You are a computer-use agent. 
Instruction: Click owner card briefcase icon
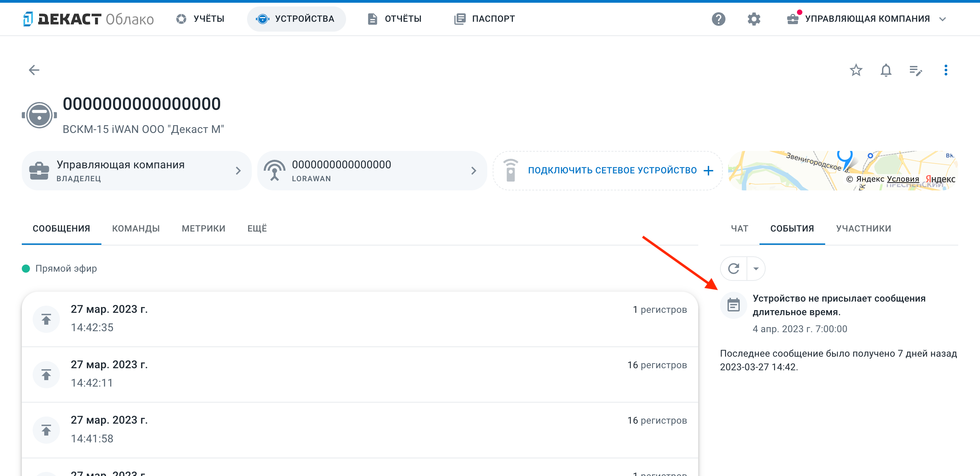click(39, 171)
